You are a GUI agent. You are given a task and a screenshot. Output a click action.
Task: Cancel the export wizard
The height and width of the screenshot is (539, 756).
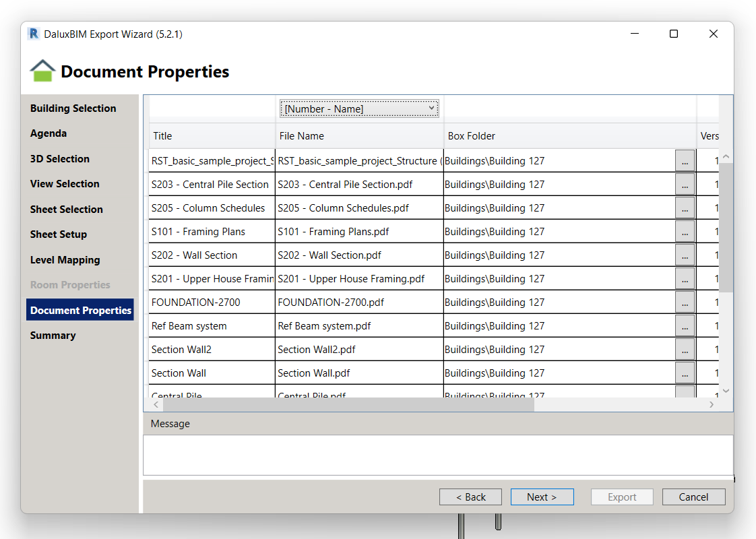[693, 497]
